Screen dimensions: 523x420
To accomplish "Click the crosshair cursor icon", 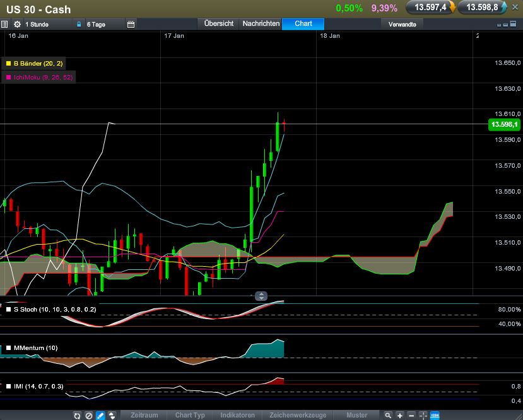I will coord(423,415).
